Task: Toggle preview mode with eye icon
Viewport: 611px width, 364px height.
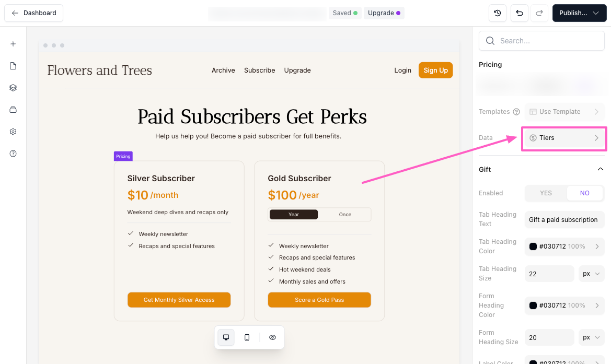Action: click(x=272, y=337)
